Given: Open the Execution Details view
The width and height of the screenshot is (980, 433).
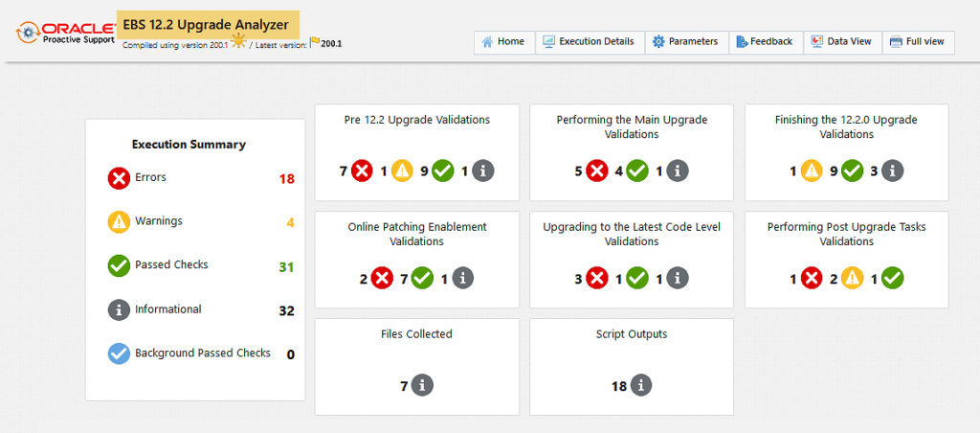Looking at the screenshot, I should pos(590,42).
